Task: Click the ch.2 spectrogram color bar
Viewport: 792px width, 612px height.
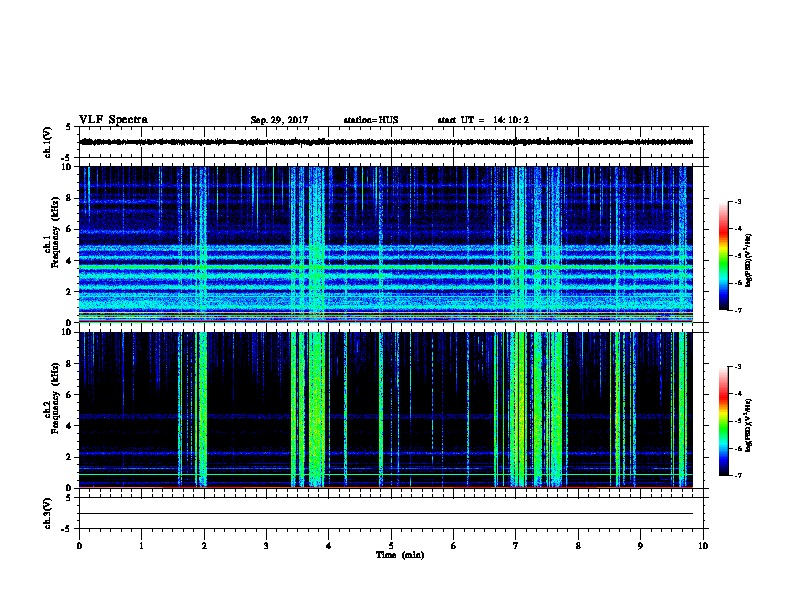Action: (723, 421)
